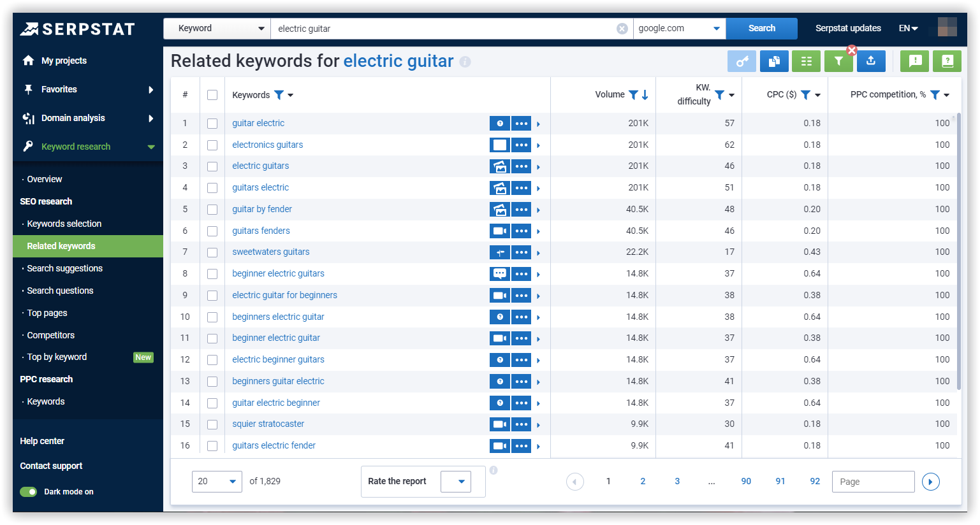
Task: Check the box for 'sweetwaters guitars'
Action: 212,252
